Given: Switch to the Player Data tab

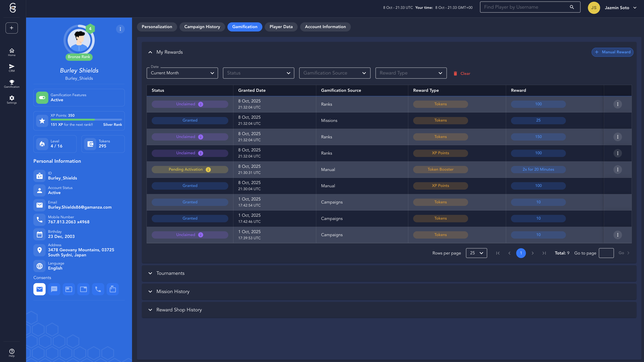Looking at the screenshot, I should pos(281,27).
